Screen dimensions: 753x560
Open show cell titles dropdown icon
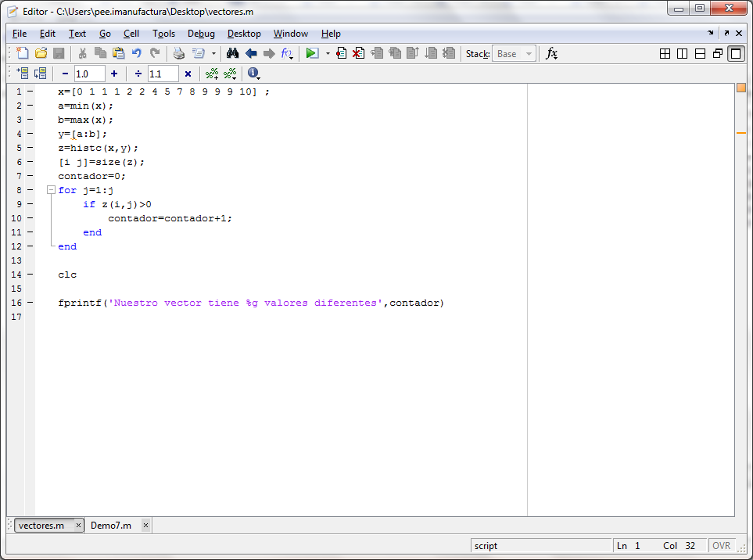[x=230, y=74]
